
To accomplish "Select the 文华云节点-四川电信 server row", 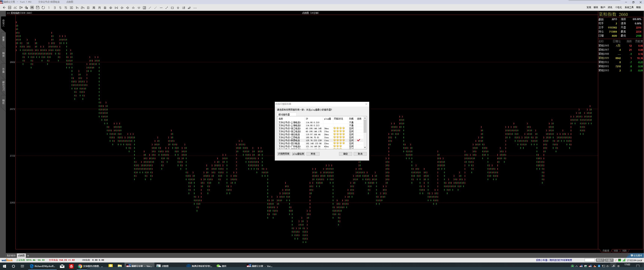I will click(289, 143).
